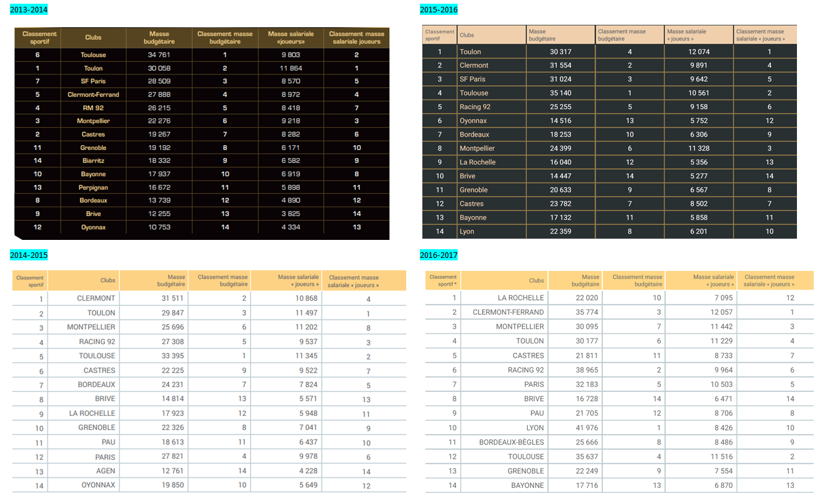Select PARIS in the 2016-2017 table
This screenshot has height=504, width=823.
click(x=534, y=384)
